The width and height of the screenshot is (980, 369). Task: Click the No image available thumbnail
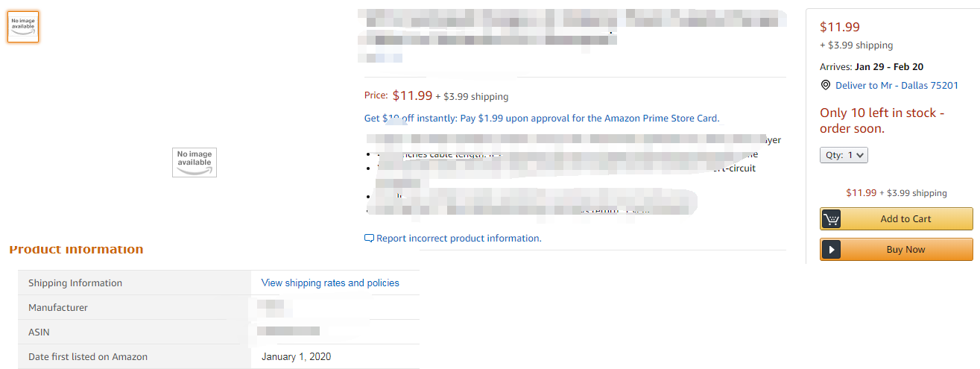(23, 27)
